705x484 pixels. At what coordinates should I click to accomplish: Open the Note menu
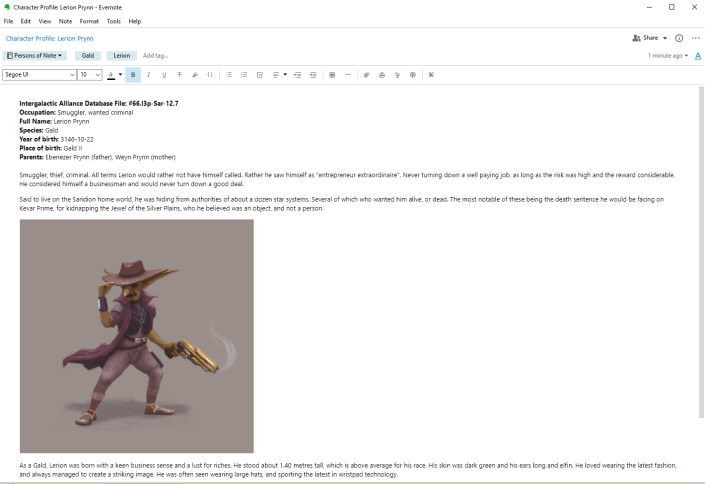(65, 21)
